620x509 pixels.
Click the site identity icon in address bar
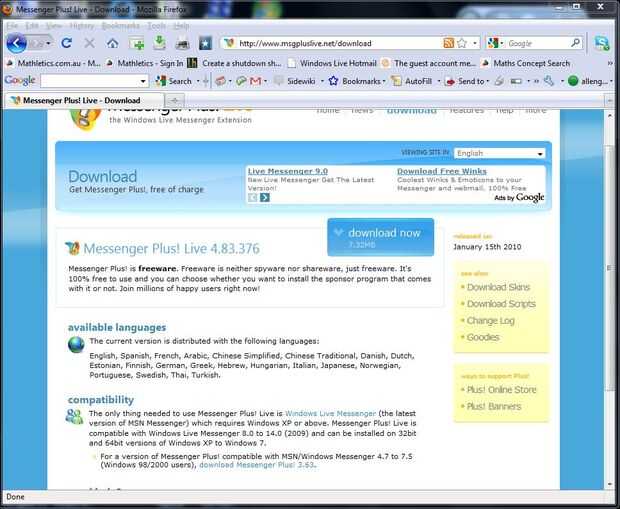[x=229, y=43]
